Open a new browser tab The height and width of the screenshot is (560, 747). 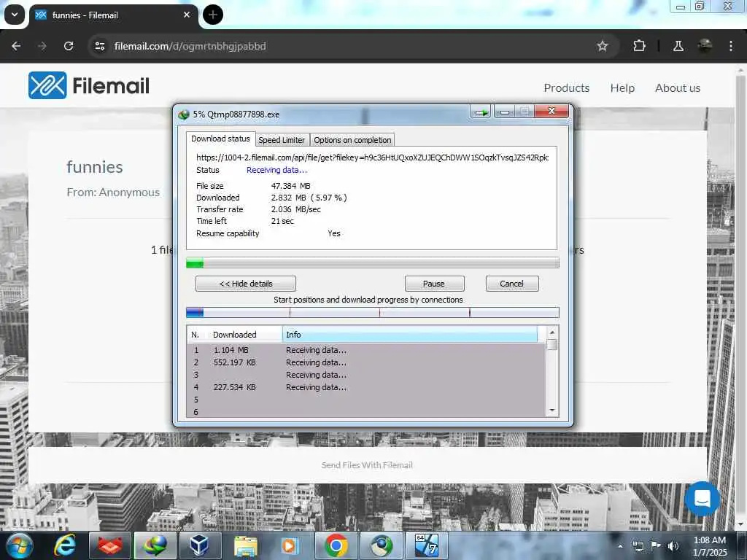(x=213, y=15)
